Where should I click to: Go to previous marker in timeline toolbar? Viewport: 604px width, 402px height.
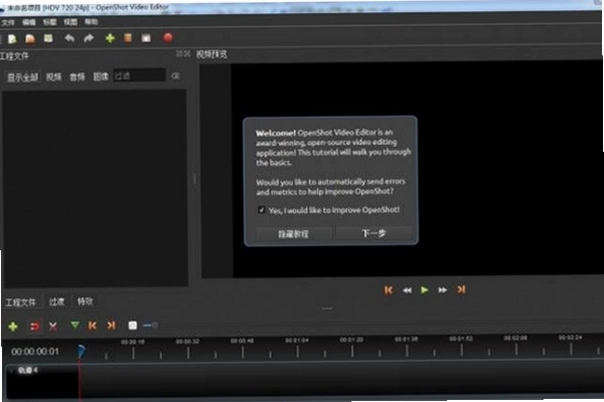pos(92,326)
